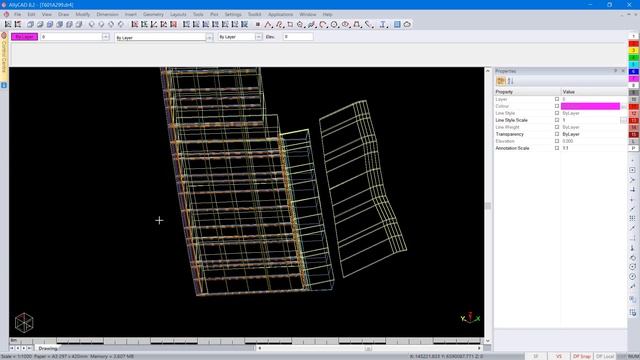Click the XYZ axis indicator in the viewport
The height and width of the screenshot is (360, 640).
click(x=470, y=318)
